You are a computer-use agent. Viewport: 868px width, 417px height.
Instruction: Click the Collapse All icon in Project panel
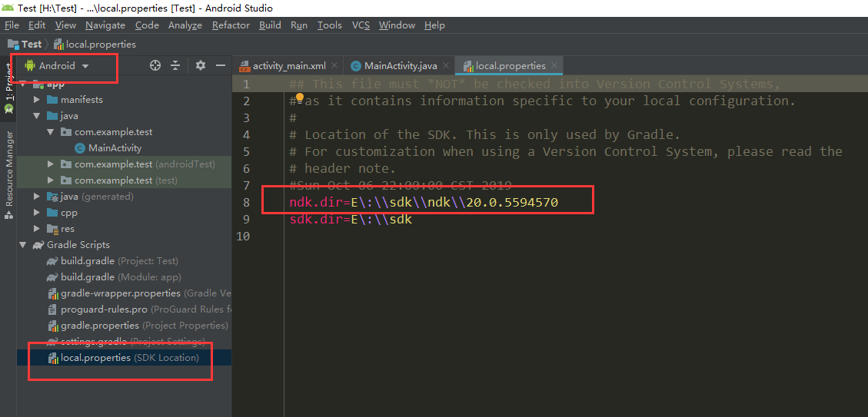click(x=175, y=66)
